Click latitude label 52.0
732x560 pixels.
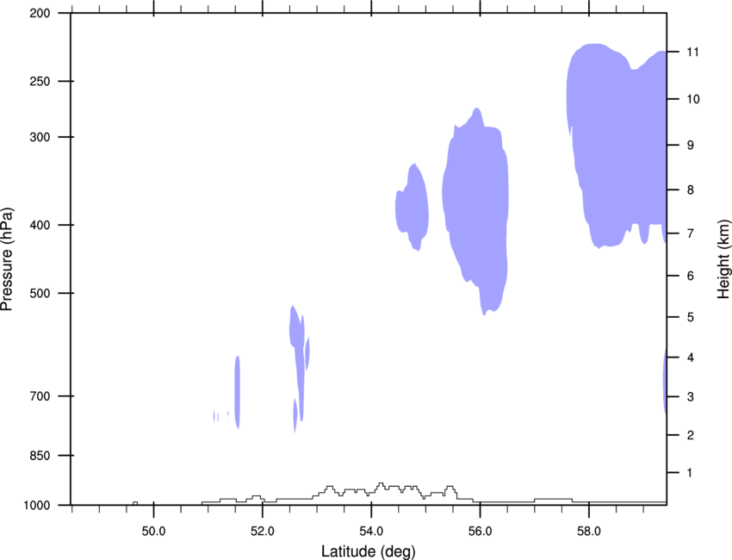(x=263, y=532)
